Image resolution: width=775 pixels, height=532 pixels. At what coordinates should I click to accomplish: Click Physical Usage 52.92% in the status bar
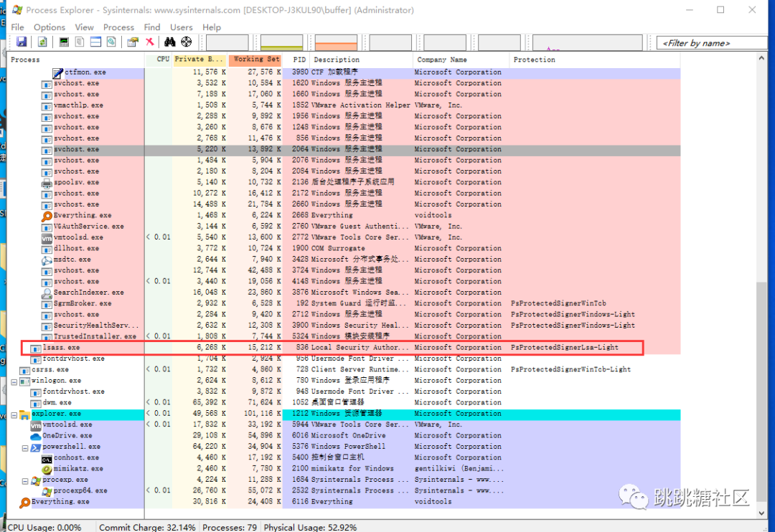coord(310,527)
